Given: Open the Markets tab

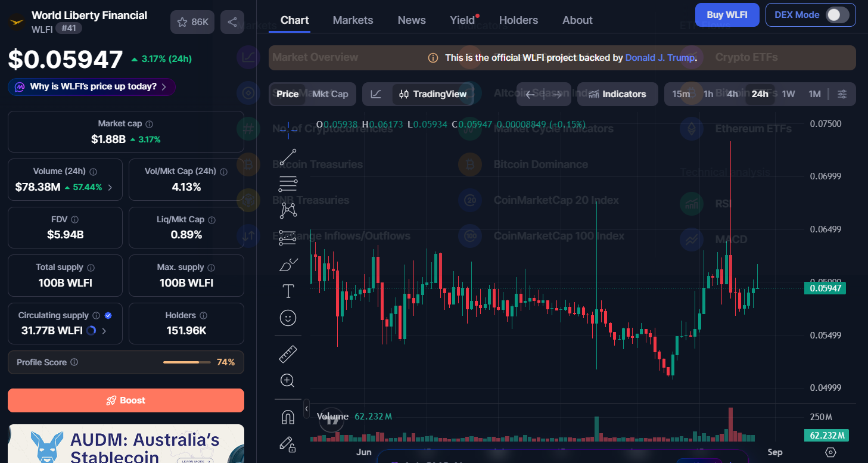Looking at the screenshot, I should [353, 20].
